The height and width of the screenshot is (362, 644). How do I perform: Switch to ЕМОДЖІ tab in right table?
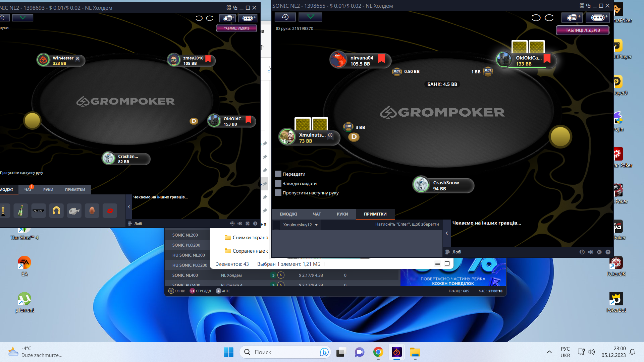click(288, 214)
